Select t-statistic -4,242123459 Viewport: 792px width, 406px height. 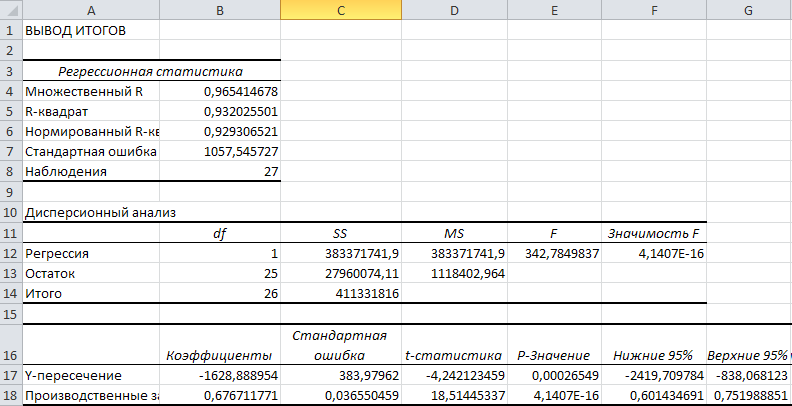455,375
